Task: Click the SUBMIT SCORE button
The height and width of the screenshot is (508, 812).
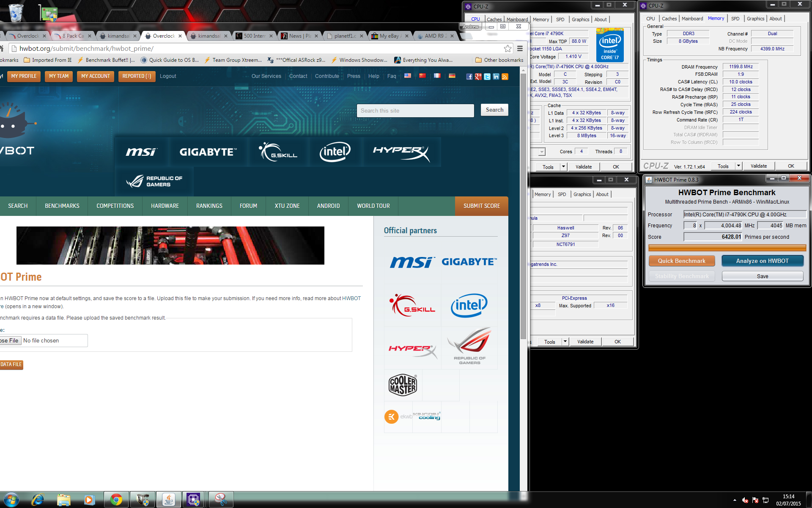Action: tap(481, 206)
